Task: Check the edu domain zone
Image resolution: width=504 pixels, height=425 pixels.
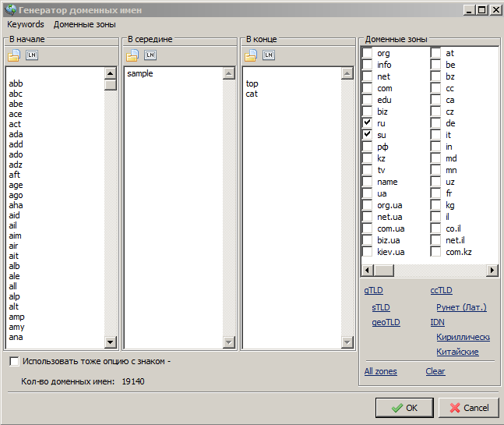Action: tap(367, 100)
